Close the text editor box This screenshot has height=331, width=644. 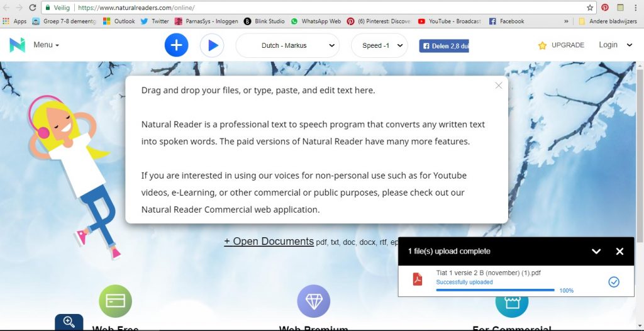click(499, 86)
